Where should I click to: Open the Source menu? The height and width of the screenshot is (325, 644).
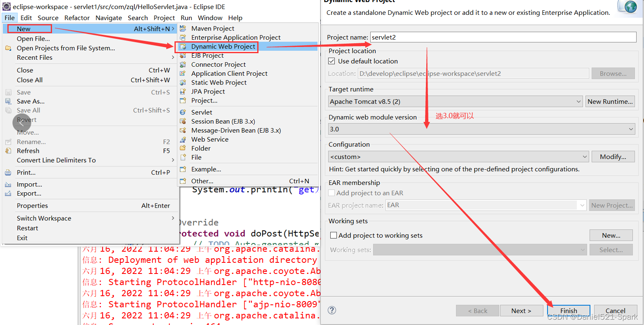click(48, 18)
